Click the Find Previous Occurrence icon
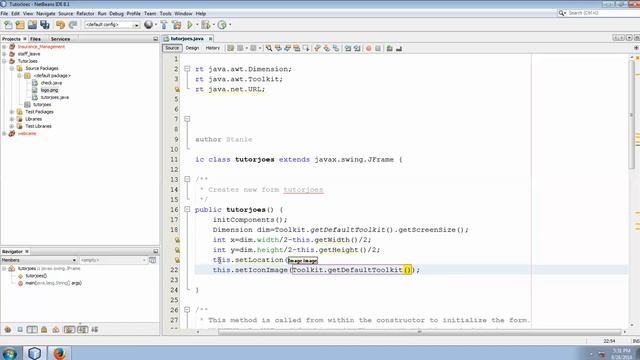 tap(278, 48)
